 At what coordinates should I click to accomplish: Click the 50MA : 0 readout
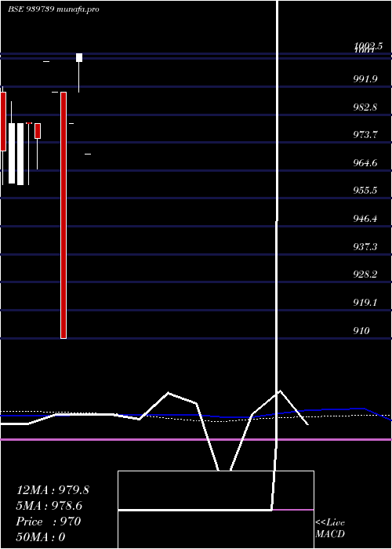[41, 537]
